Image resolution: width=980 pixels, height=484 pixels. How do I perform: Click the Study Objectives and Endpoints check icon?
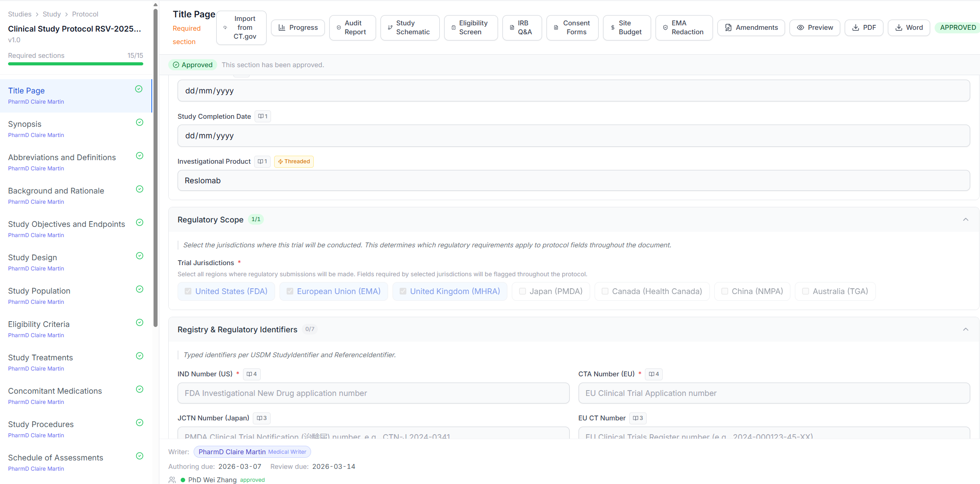click(139, 222)
